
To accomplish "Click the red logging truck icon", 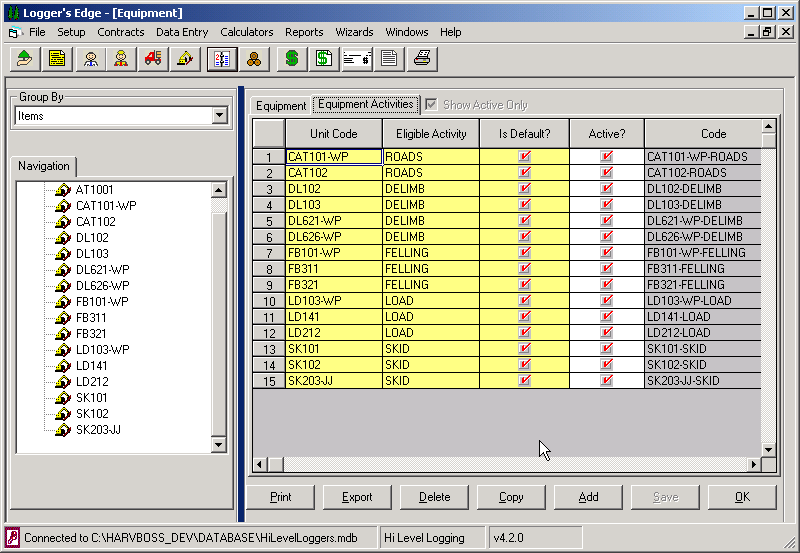I will pos(153,59).
